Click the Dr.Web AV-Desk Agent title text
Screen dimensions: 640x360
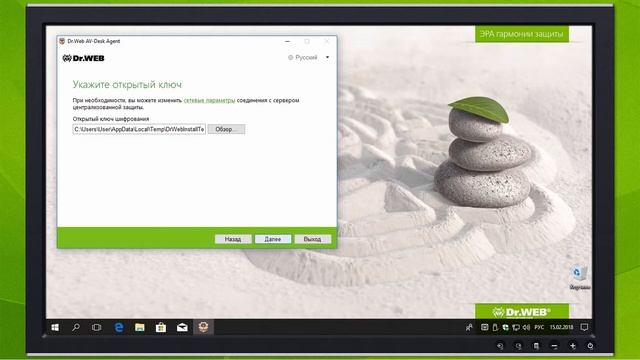[93, 41]
